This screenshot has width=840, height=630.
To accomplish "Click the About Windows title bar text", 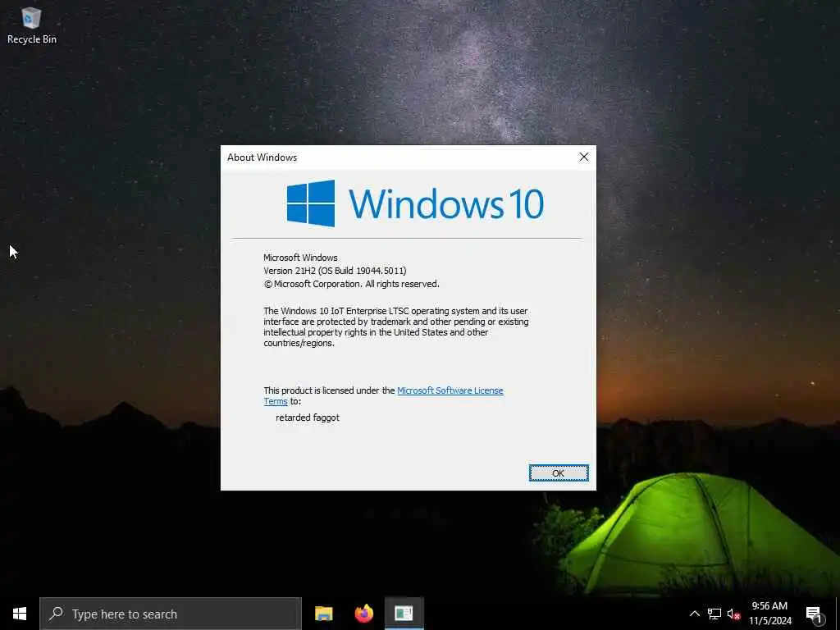I will coord(262,157).
